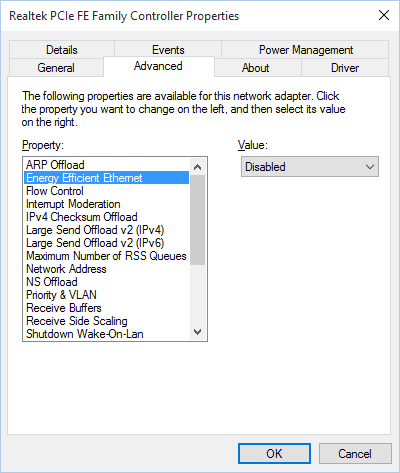Click the property list scroll down arrow
Image resolution: width=400 pixels, height=473 pixels.
pos(198,332)
